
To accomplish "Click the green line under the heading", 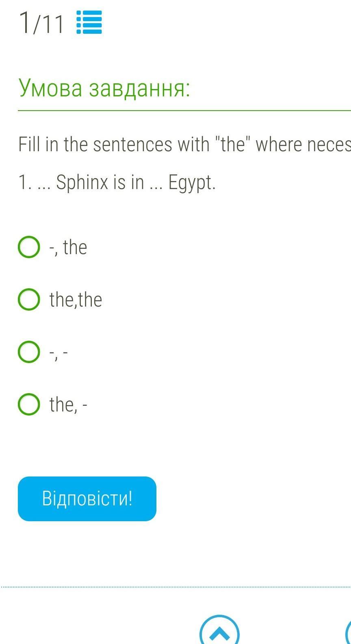I will 183,110.
